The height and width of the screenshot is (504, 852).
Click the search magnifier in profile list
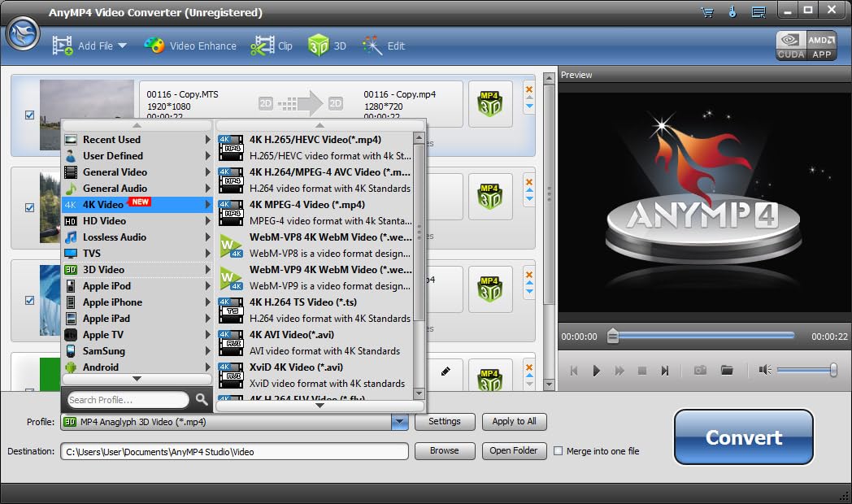point(202,399)
